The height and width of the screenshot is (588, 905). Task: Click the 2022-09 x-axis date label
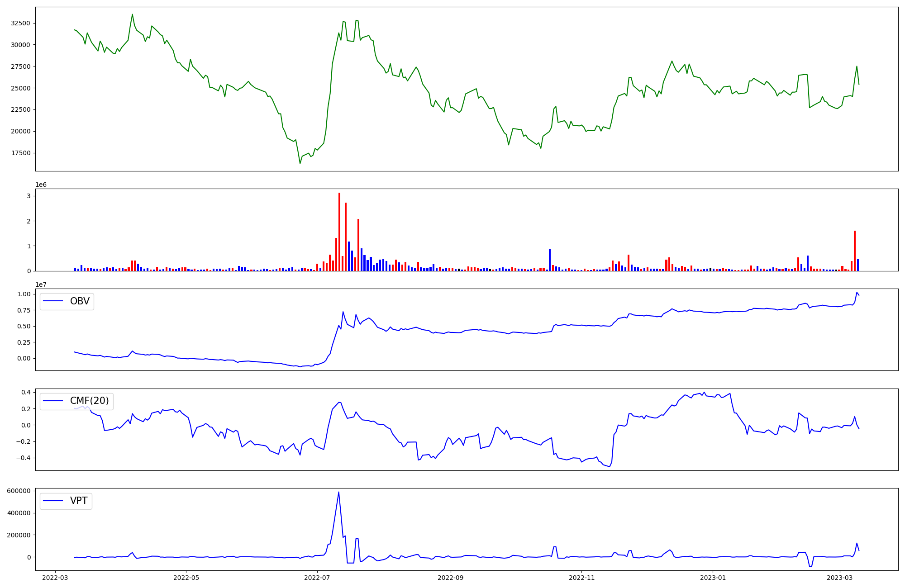[x=451, y=578]
